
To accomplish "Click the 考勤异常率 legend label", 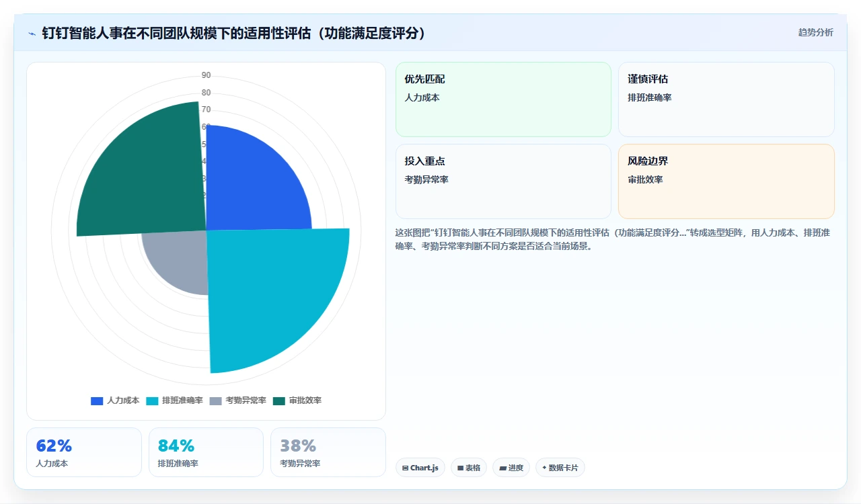I will [246, 401].
